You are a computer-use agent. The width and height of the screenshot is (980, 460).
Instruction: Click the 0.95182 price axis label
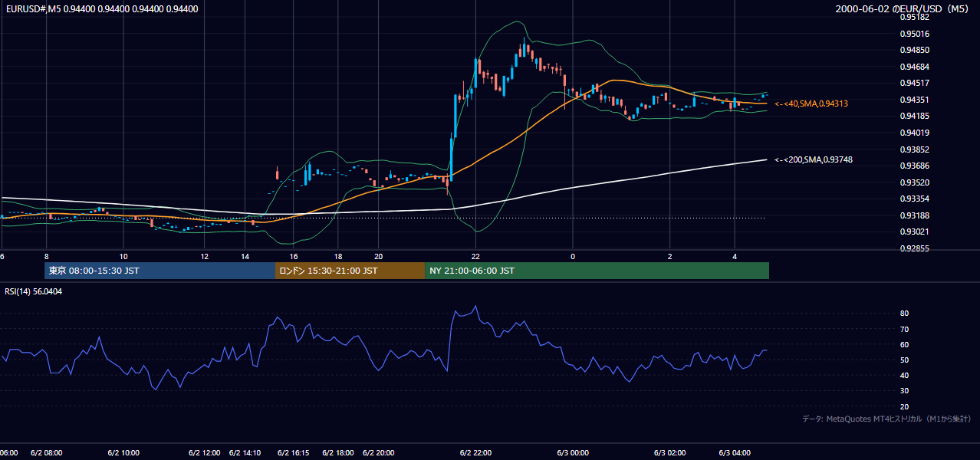[x=915, y=17]
